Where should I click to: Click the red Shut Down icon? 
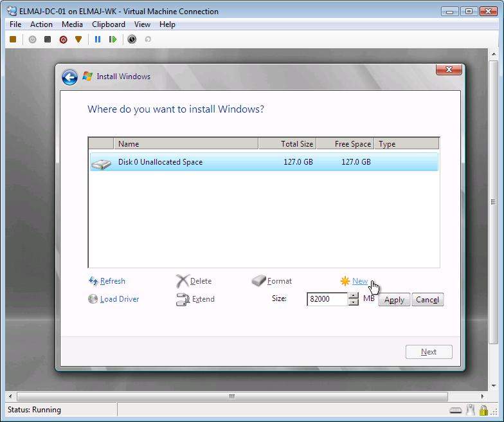[63, 40]
